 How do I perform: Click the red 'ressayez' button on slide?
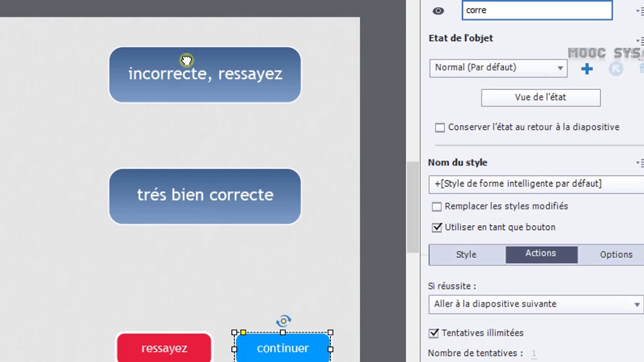tap(164, 347)
